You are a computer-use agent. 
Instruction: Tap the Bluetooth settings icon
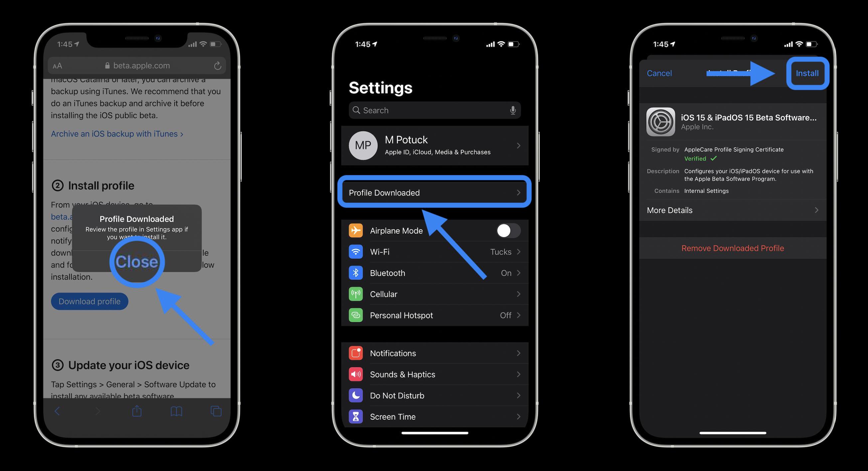(x=356, y=273)
